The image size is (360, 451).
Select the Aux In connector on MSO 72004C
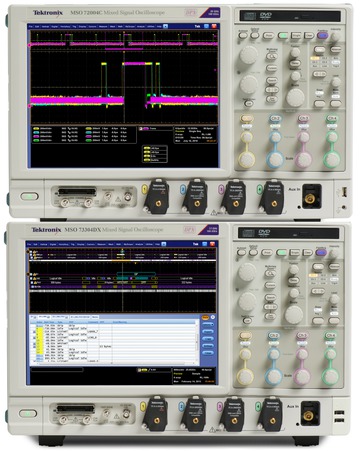[310, 199]
